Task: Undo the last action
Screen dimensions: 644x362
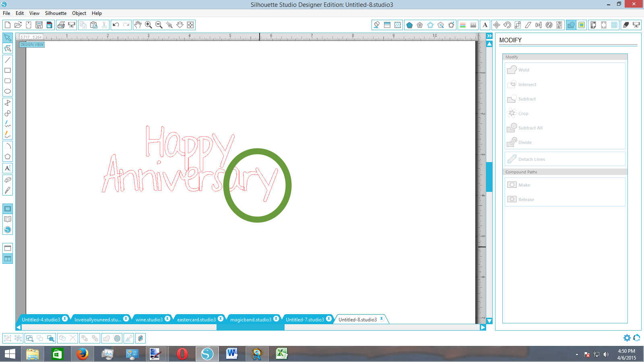Action: click(x=116, y=25)
